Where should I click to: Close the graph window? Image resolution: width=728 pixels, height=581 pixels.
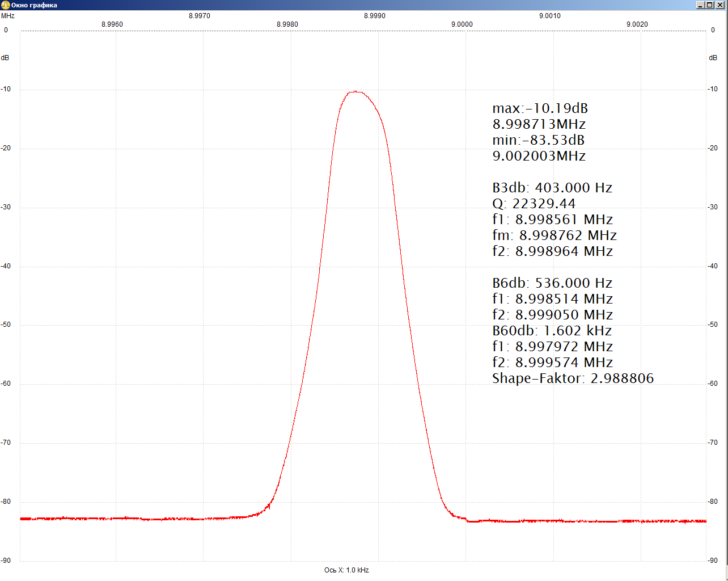720,5
